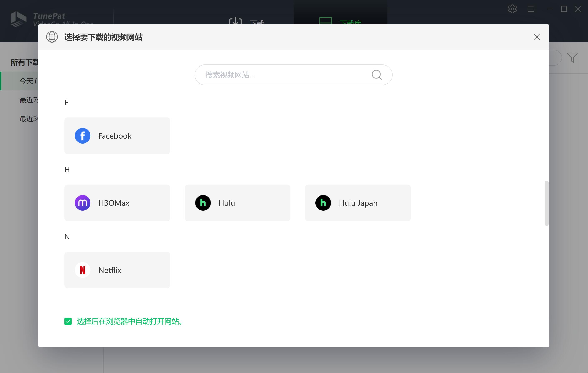This screenshot has width=588, height=373.
Task: Focus the video site search field
Action: [294, 75]
